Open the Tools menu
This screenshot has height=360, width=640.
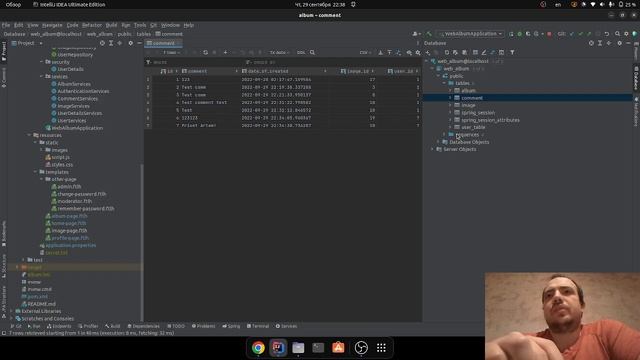pyautogui.click(x=140, y=25)
